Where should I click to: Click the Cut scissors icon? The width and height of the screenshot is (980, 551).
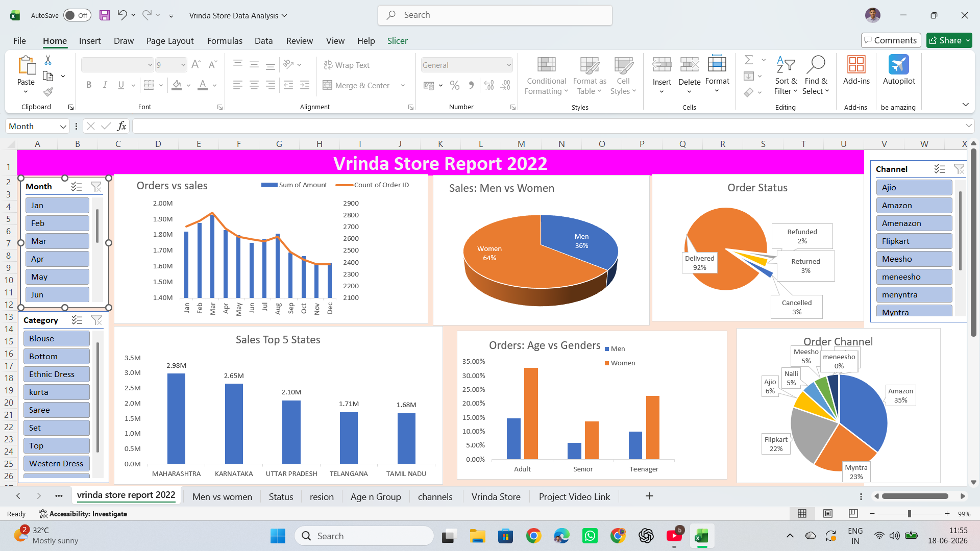[x=48, y=60]
